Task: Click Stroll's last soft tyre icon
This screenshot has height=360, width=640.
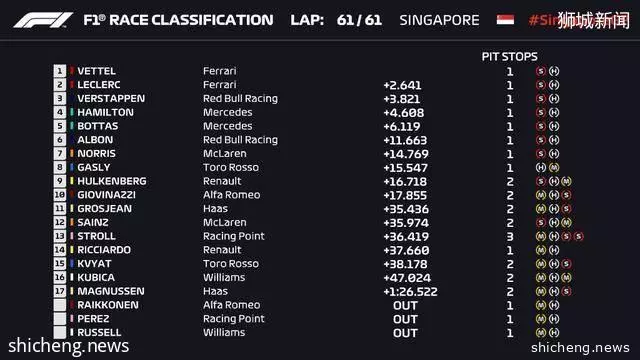Action: pyautogui.click(x=578, y=236)
